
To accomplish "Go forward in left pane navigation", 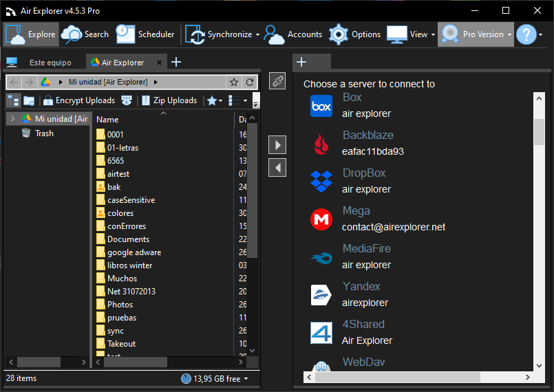I will point(30,83).
